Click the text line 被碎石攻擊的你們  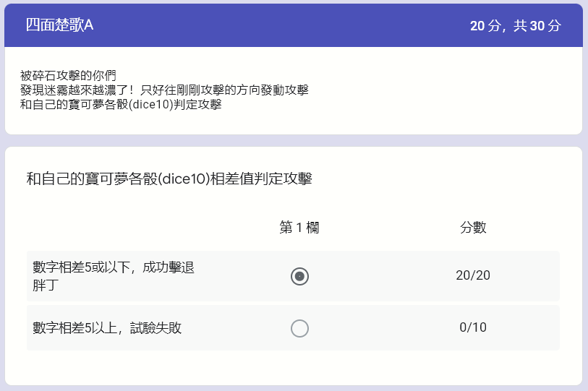[68, 75]
